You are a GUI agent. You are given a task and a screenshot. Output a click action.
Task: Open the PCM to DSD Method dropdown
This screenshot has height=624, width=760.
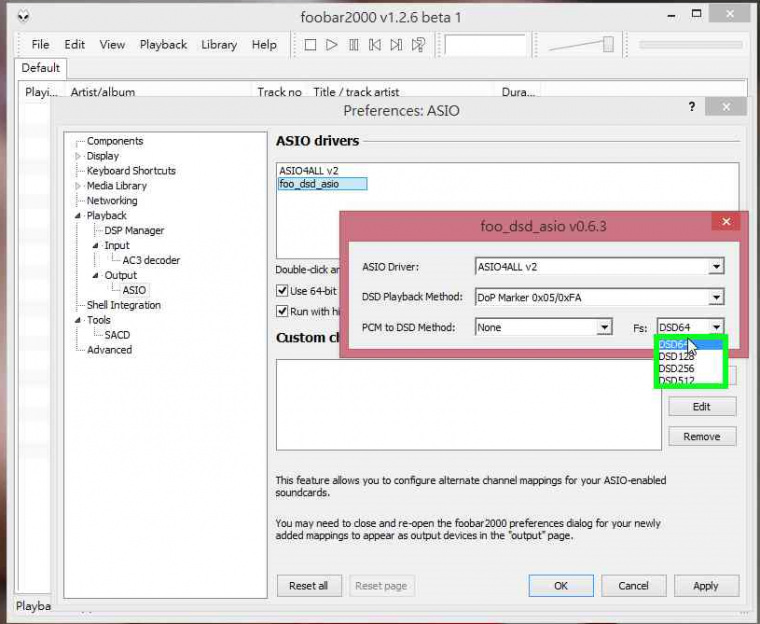(604, 327)
